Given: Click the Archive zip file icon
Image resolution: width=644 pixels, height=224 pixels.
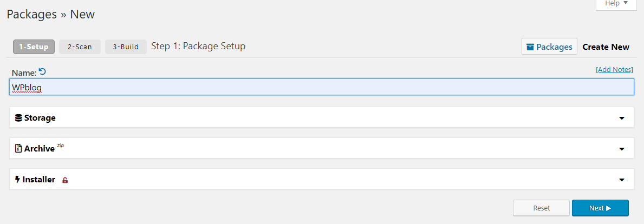Looking at the screenshot, I should (18, 148).
